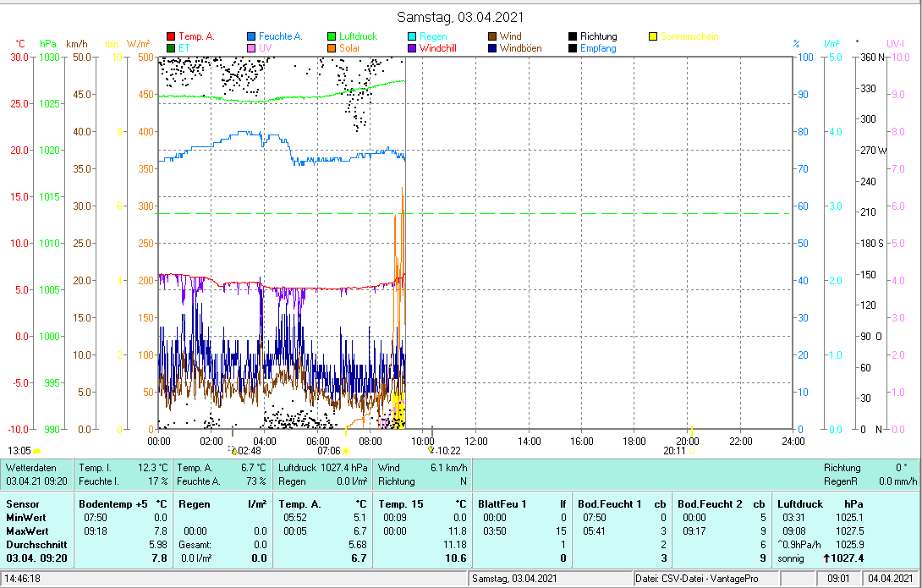This screenshot has height=588, width=922.
Task: Click the Samstag, 03.04.2021 chart title
Action: point(461,17)
